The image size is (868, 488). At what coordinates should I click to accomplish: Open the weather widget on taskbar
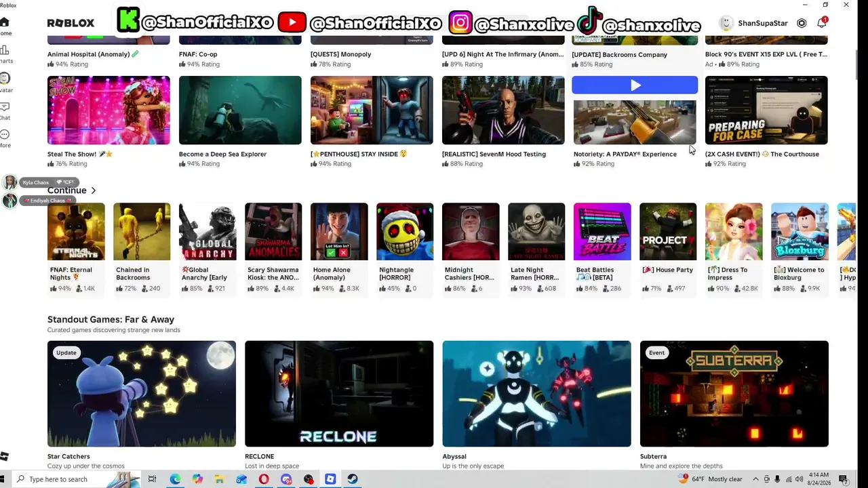click(710, 479)
